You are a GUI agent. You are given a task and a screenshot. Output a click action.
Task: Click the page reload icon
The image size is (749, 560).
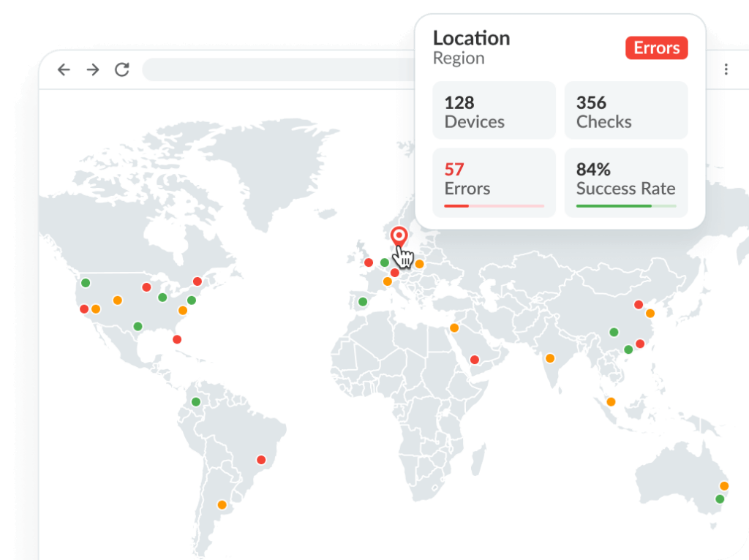click(x=121, y=69)
